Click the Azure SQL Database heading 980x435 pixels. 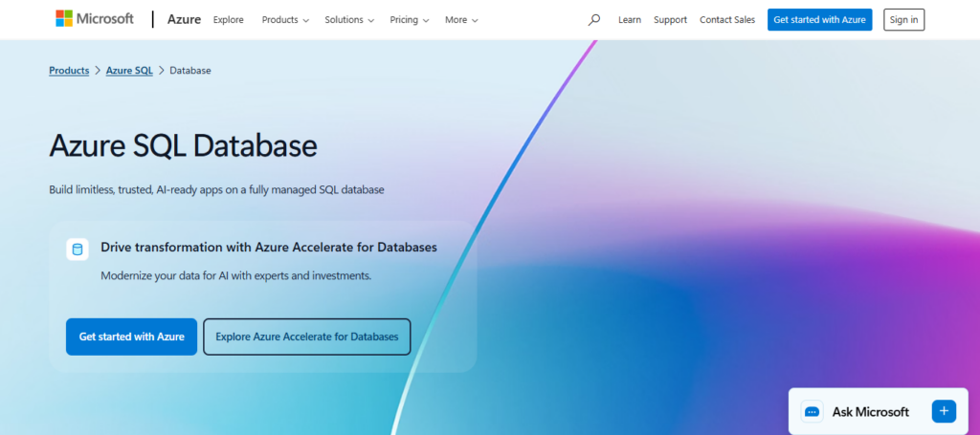coord(183,146)
